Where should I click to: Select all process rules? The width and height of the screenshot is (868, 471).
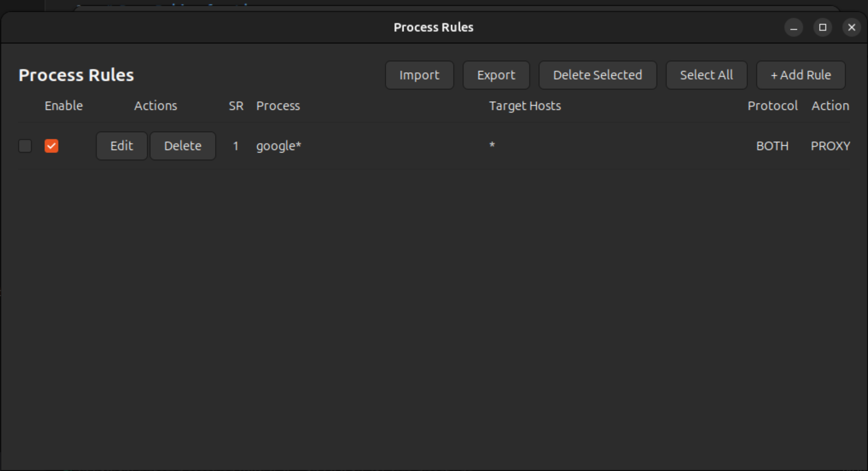pos(706,75)
